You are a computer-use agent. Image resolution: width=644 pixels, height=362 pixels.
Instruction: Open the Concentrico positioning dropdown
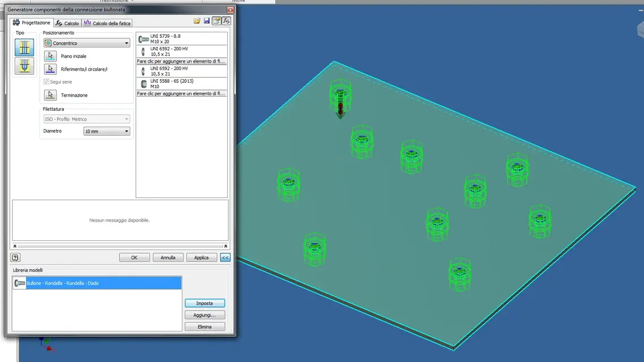tap(87, 43)
